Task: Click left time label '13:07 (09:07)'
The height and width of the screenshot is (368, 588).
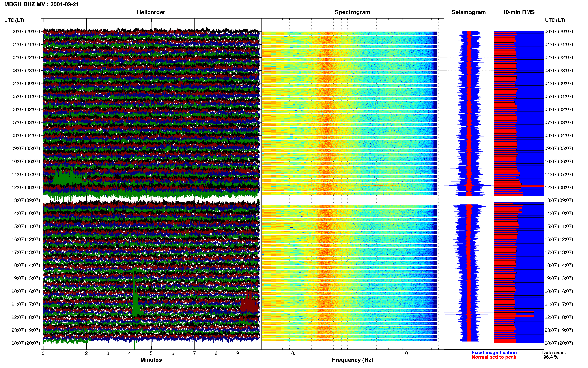Action: click(x=26, y=200)
